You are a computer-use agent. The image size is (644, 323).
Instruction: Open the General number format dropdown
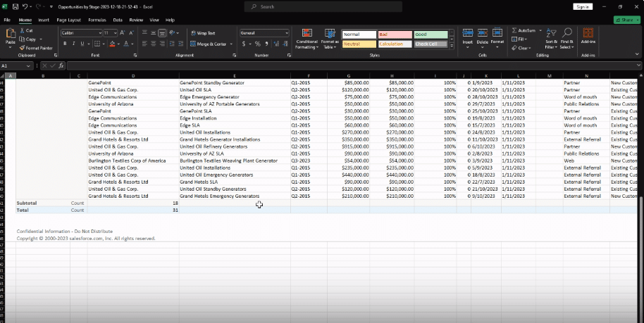(x=286, y=33)
